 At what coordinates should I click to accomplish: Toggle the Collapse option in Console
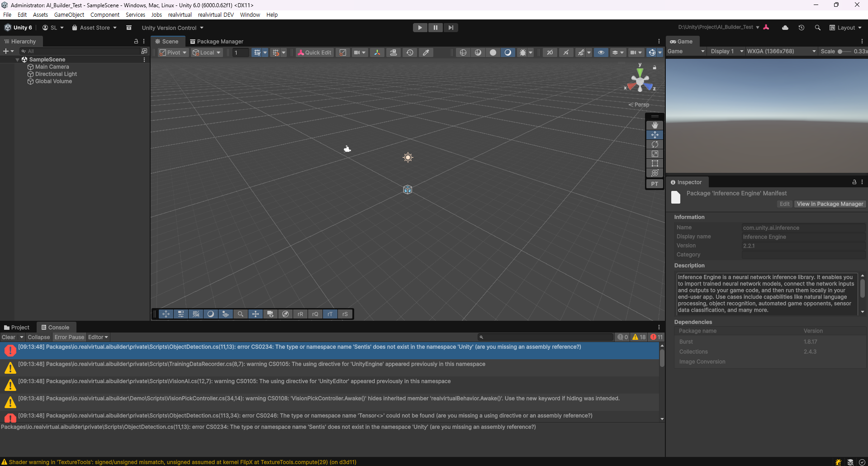38,337
